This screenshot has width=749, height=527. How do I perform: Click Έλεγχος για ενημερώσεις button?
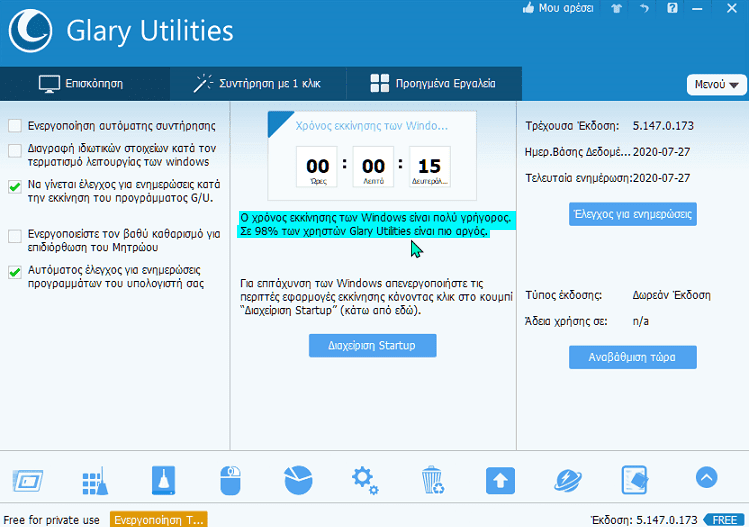coord(632,214)
